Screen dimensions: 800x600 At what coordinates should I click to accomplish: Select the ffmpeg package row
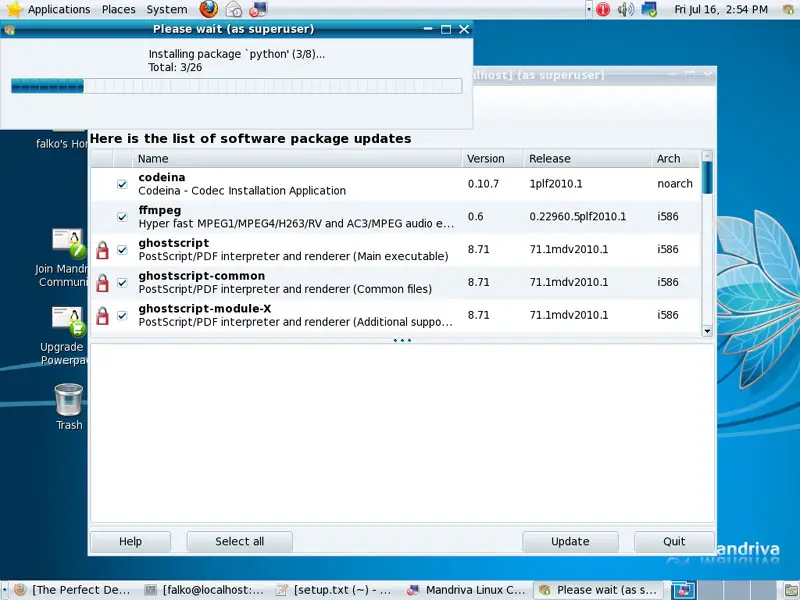[x=395, y=217]
